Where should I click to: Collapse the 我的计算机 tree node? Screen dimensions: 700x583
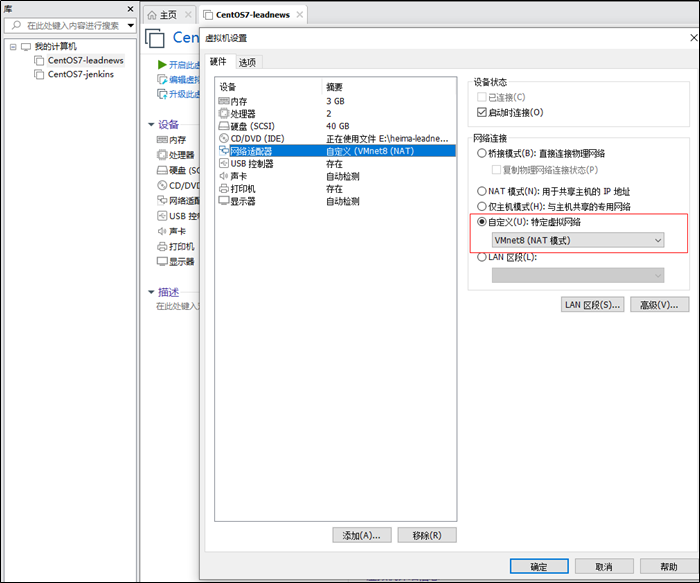[13, 46]
